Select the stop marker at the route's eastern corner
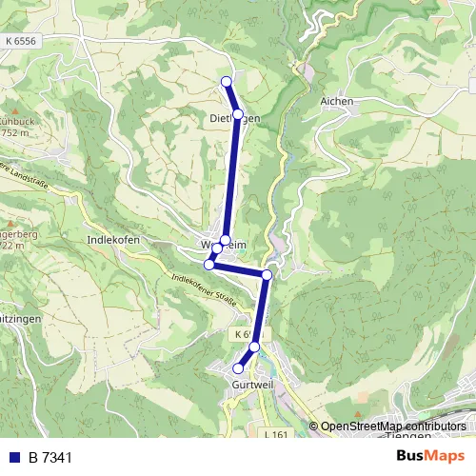This screenshot has height=476, width=476. click(268, 275)
